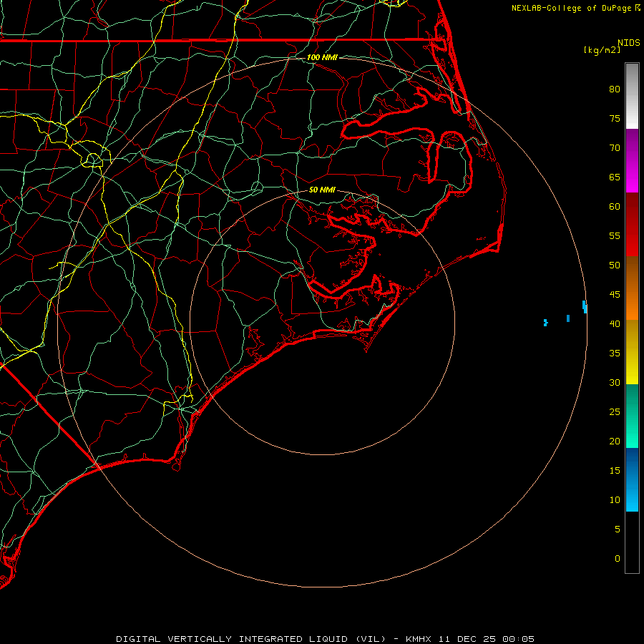Viewport: 644px width, 644px height.
Task: Click the 100 NMI range ring label
Action: (321, 57)
